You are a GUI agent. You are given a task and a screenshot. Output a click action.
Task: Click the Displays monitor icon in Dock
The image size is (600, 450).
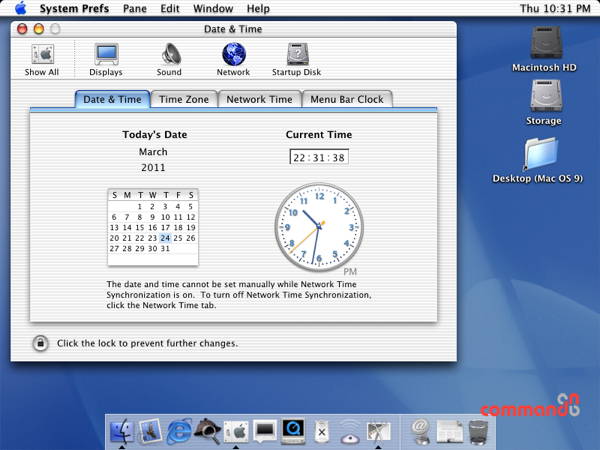[x=265, y=431]
